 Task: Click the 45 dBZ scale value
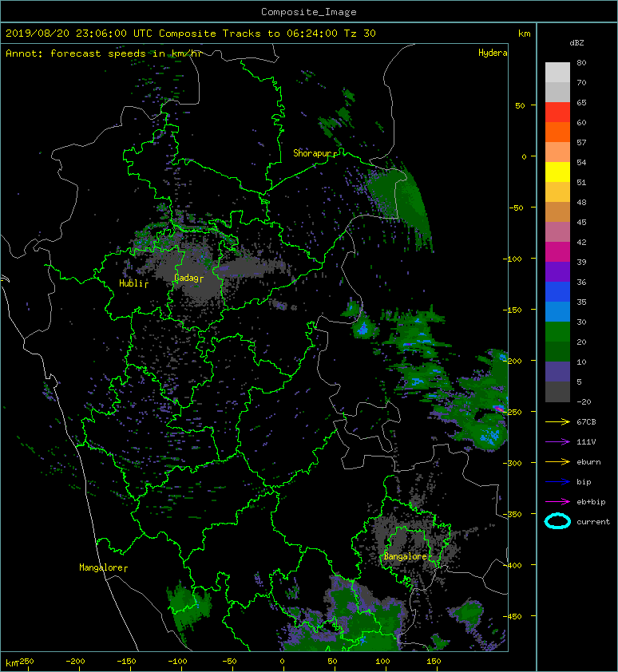[581, 223]
